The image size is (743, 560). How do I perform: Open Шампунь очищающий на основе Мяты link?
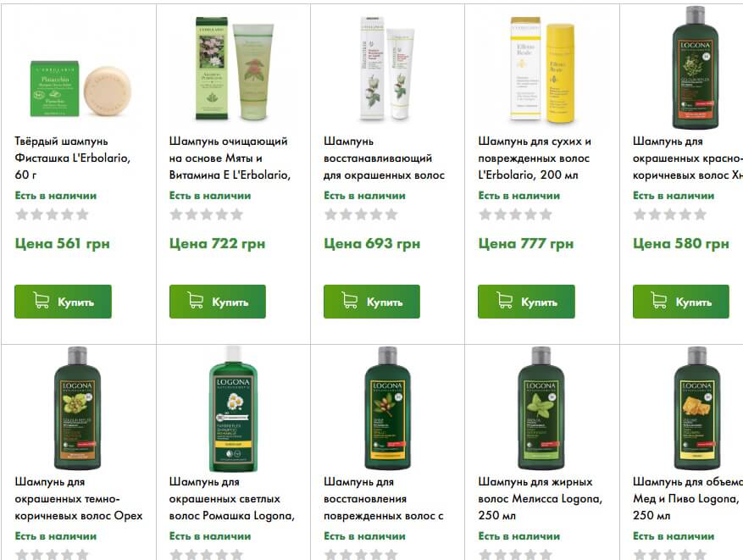[230, 158]
